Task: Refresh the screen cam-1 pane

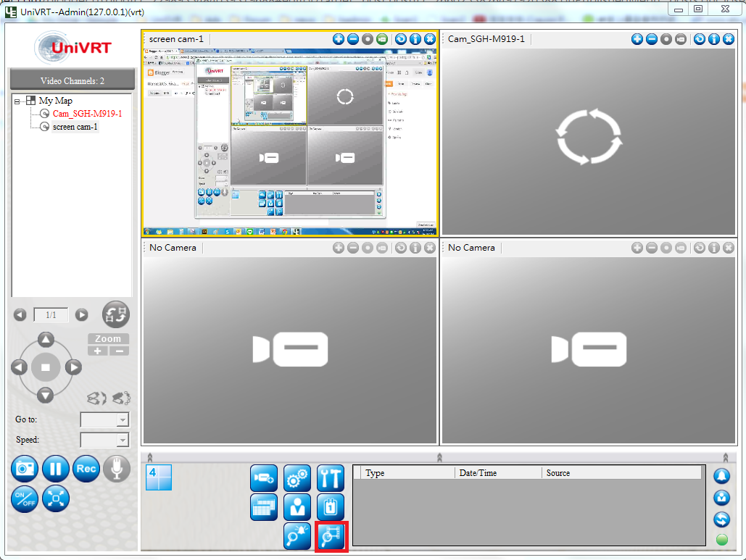Action: (401, 39)
